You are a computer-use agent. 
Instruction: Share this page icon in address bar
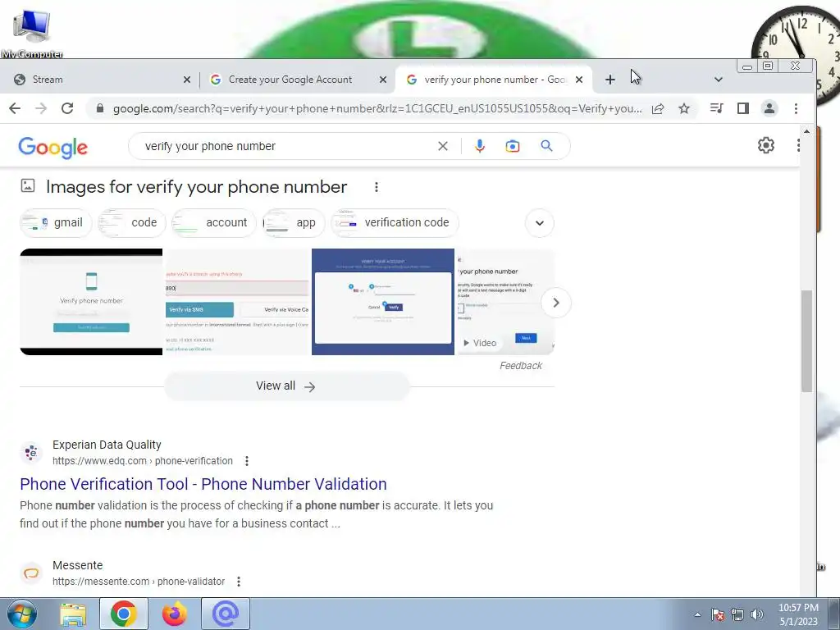[x=658, y=109]
